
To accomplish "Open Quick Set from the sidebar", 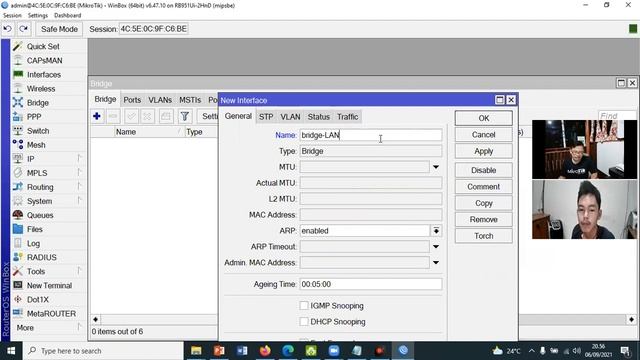I will (x=43, y=47).
